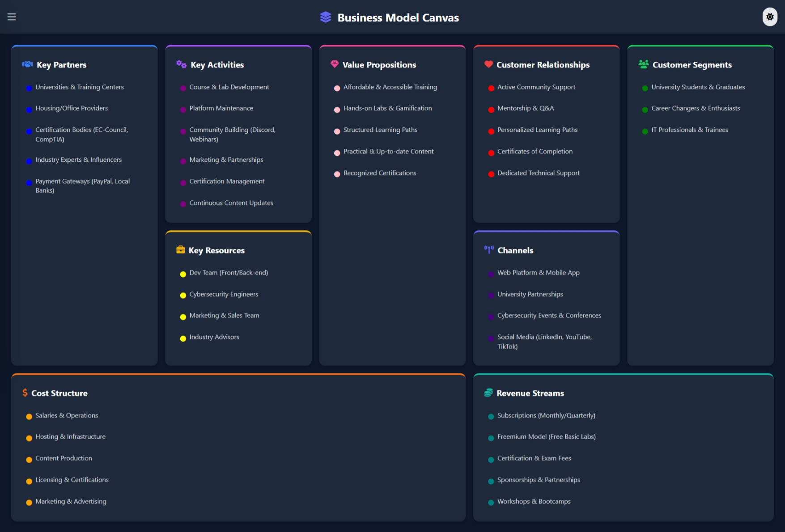The height and width of the screenshot is (532, 785).
Task: Click the Key Activities gears icon
Action: tap(181, 64)
